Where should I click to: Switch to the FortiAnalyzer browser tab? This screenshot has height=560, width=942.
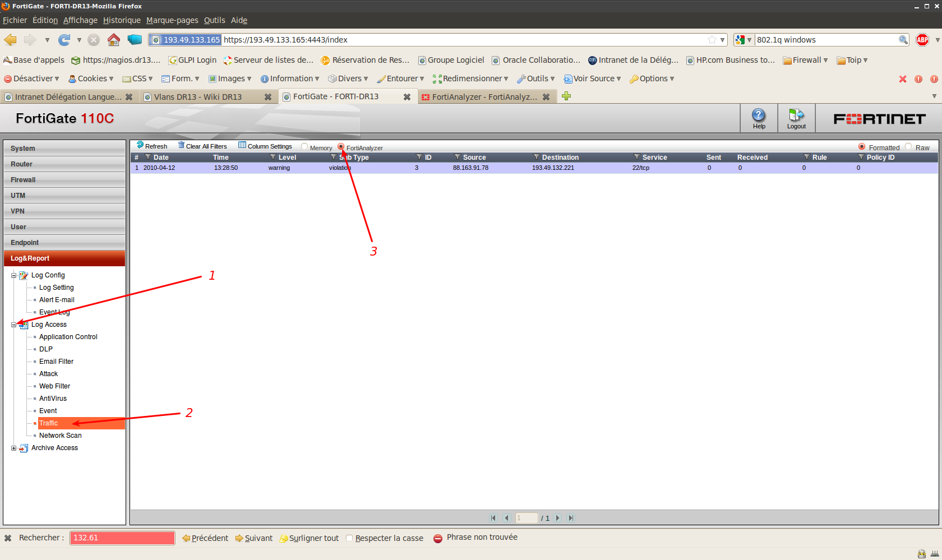(x=484, y=97)
